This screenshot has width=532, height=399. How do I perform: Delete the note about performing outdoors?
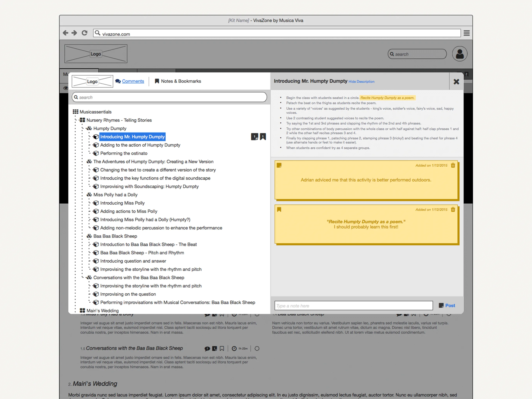point(453,165)
